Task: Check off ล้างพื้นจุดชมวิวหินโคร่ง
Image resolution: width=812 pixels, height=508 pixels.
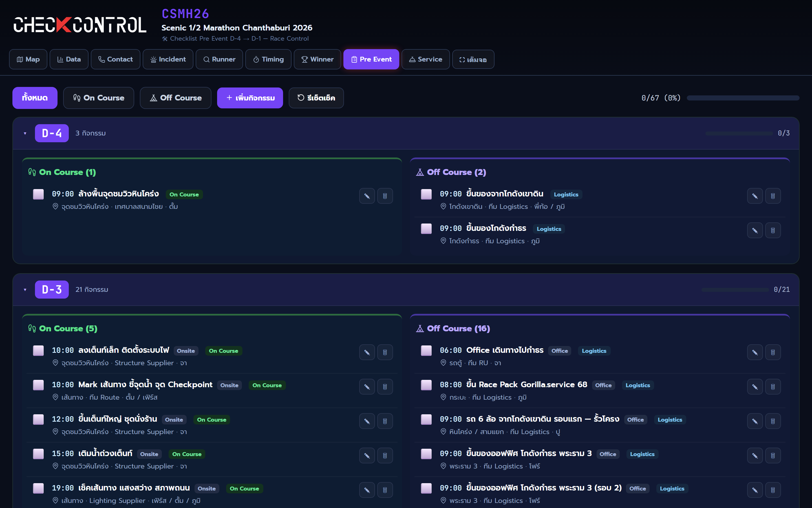Action: [38, 194]
